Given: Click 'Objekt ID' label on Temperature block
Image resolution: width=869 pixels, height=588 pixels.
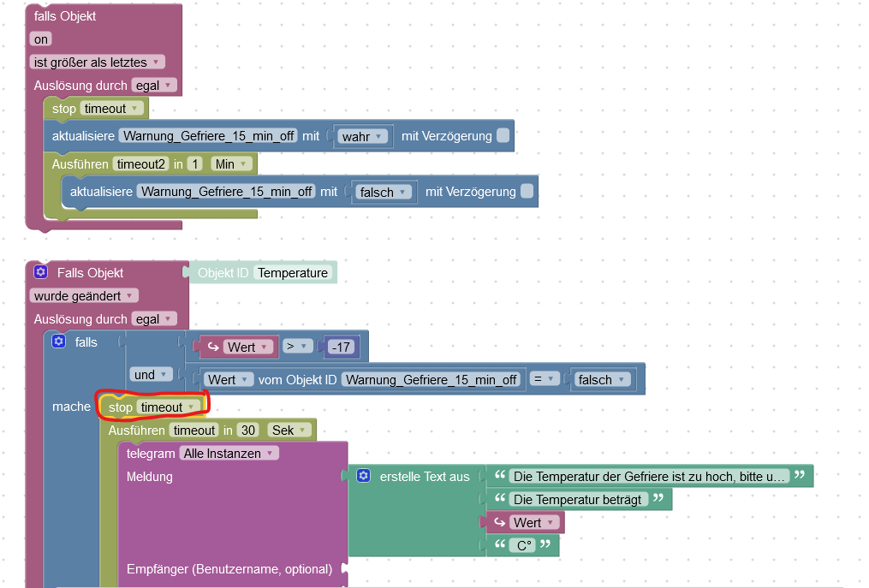Looking at the screenshot, I should coord(223,273).
